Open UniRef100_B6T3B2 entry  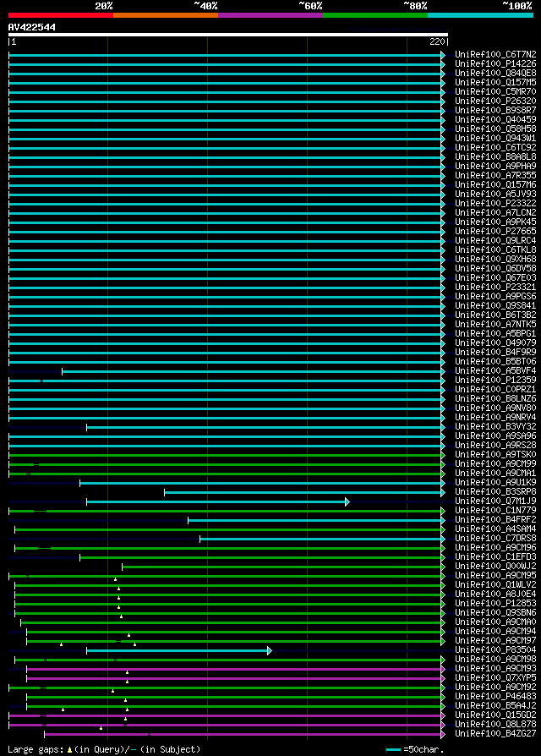(x=495, y=315)
